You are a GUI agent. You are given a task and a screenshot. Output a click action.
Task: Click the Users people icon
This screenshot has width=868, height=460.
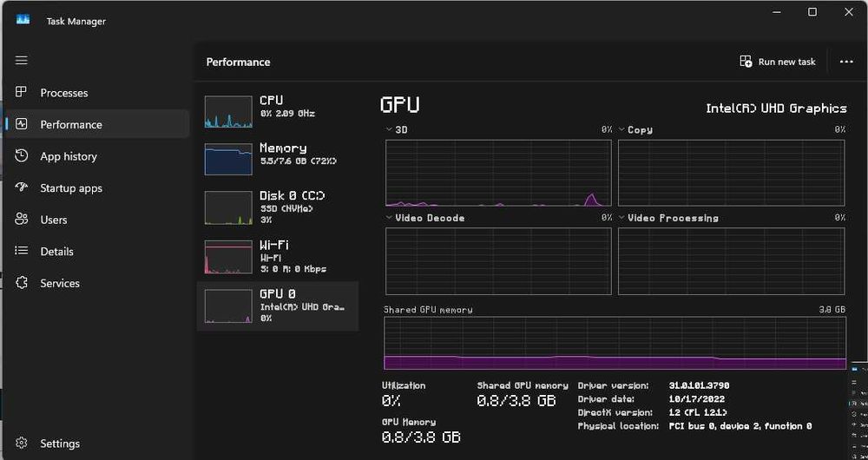[x=21, y=220]
